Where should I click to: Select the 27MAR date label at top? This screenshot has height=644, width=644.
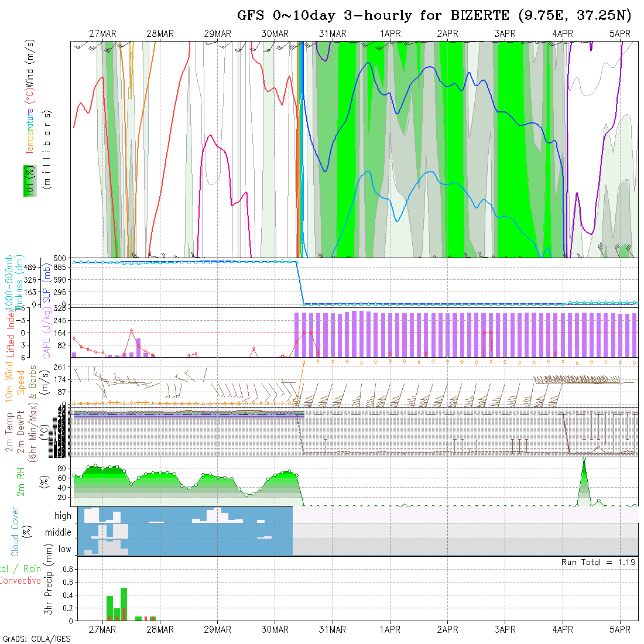pyautogui.click(x=102, y=34)
